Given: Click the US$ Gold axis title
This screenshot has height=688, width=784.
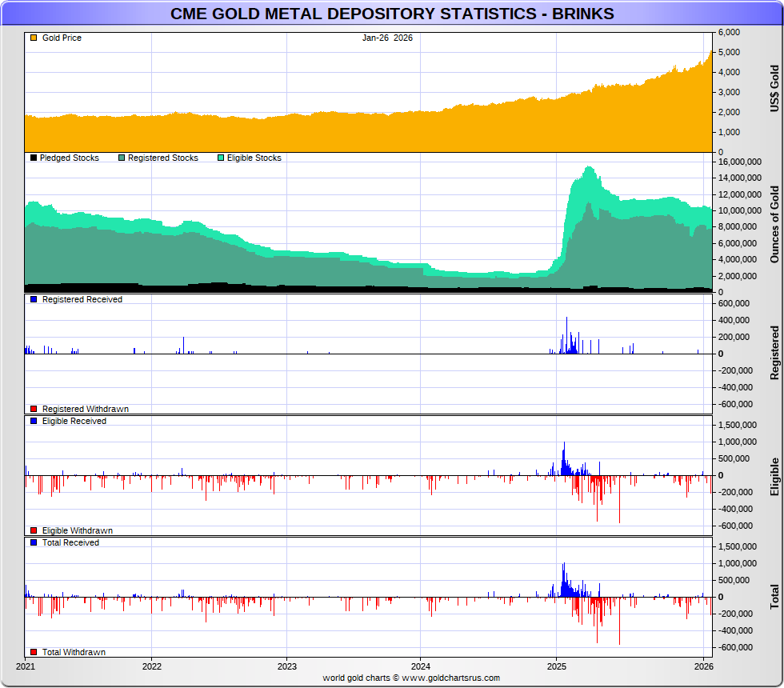Looking at the screenshot, I should click(774, 87).
